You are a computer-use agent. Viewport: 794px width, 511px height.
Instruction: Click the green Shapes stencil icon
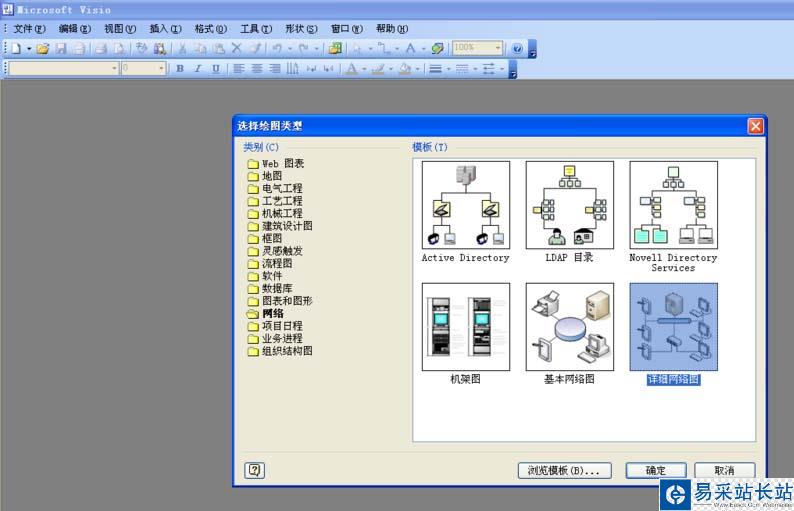[335, 49]
